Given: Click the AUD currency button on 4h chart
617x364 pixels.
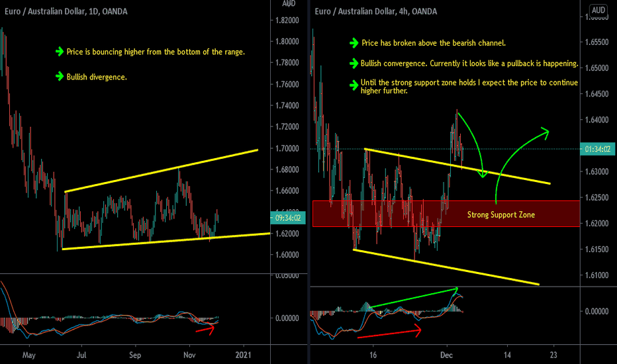Looking at the screenshot, I should [x=598, y=10].
